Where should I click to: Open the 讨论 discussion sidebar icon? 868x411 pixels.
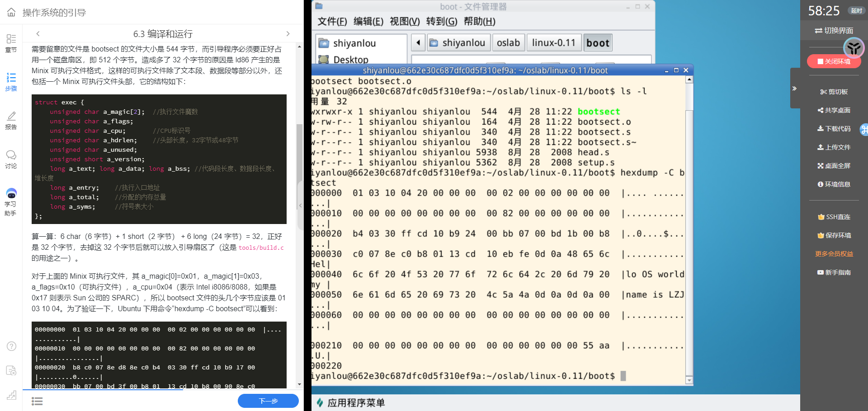pyautogui.click(x=11, y=159)
